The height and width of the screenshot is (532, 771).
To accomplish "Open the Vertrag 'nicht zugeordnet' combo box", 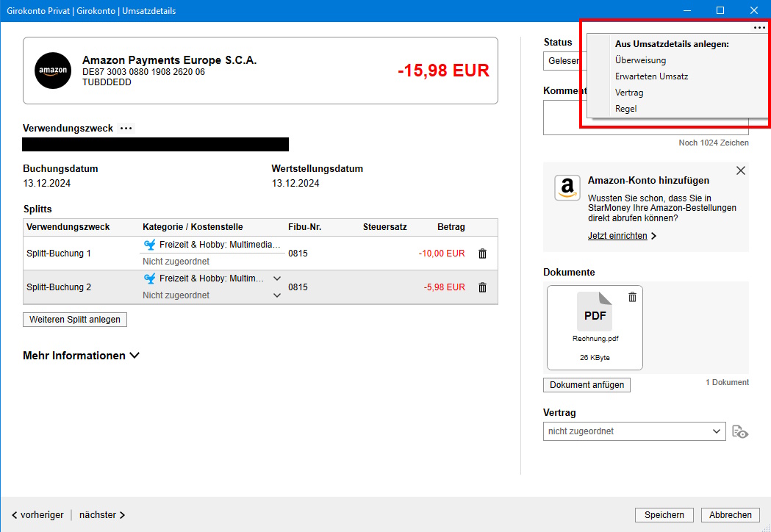I will tap(634, 431).
